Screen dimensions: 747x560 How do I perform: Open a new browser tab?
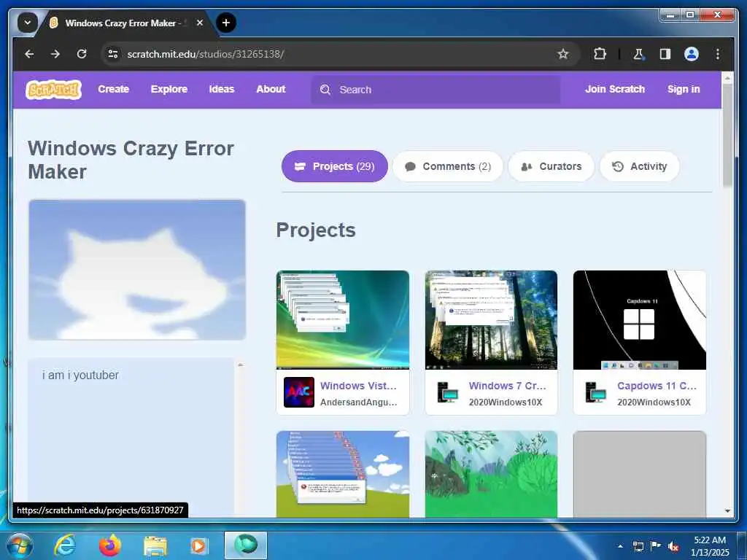pos(226,23)
